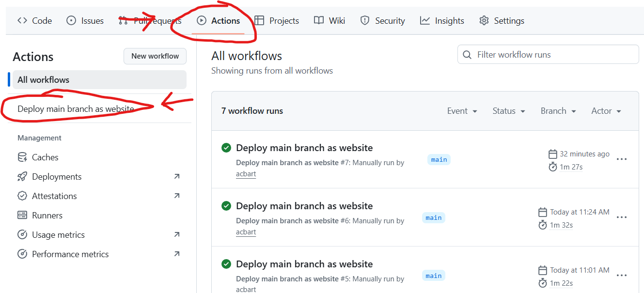Viewport: 644px width, 293px height.
Task: Click the green success check on run #7
Action: [226, 147]
